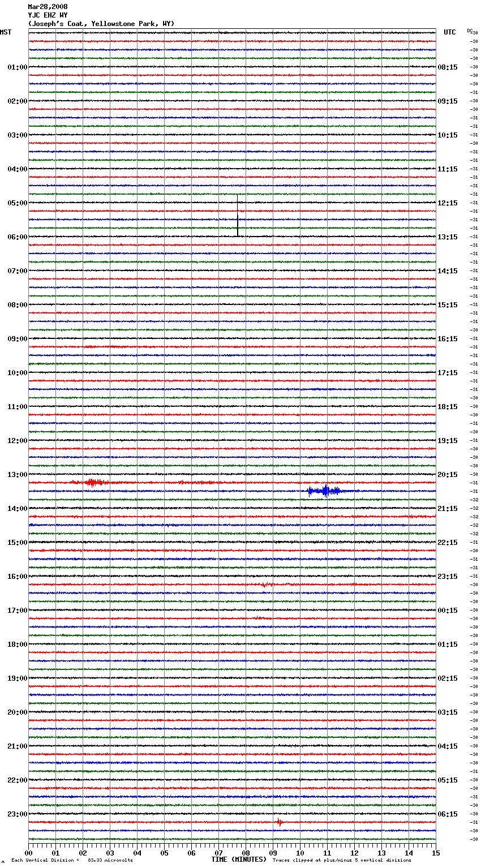Click the 15:15 UTC time label
Image resolution: width=481 pixels, height=868 pixels.
[x=448, y=305]
